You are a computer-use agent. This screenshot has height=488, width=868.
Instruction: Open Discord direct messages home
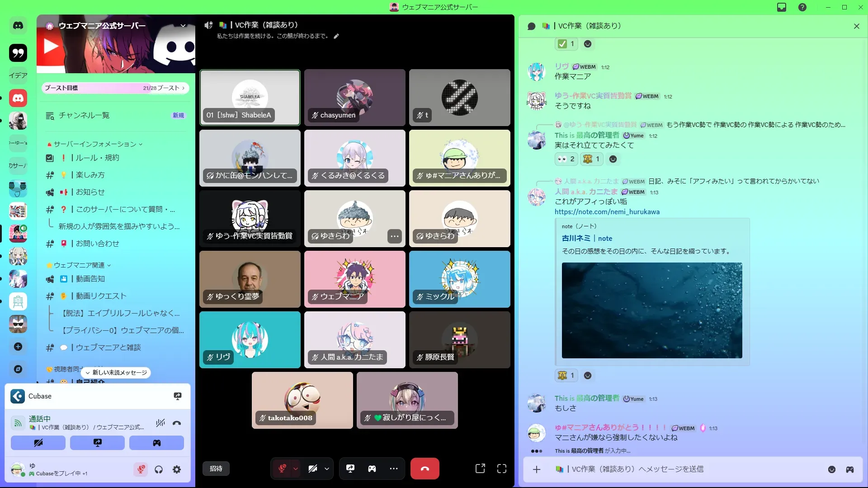click(18, 26)
